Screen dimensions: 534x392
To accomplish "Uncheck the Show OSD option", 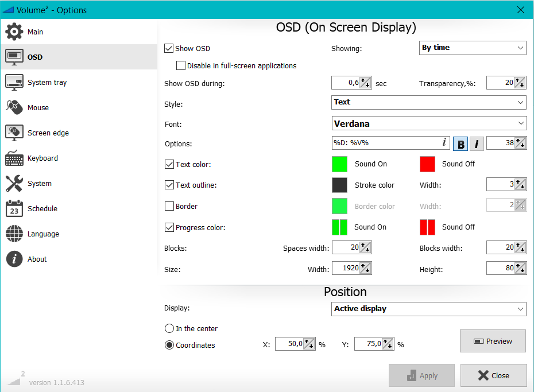I will tap(169, 48).
